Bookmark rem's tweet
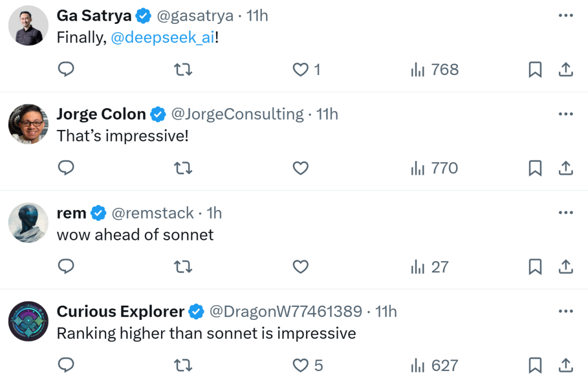The width and height of the screenshot is (588, 384). click(535, 267)
